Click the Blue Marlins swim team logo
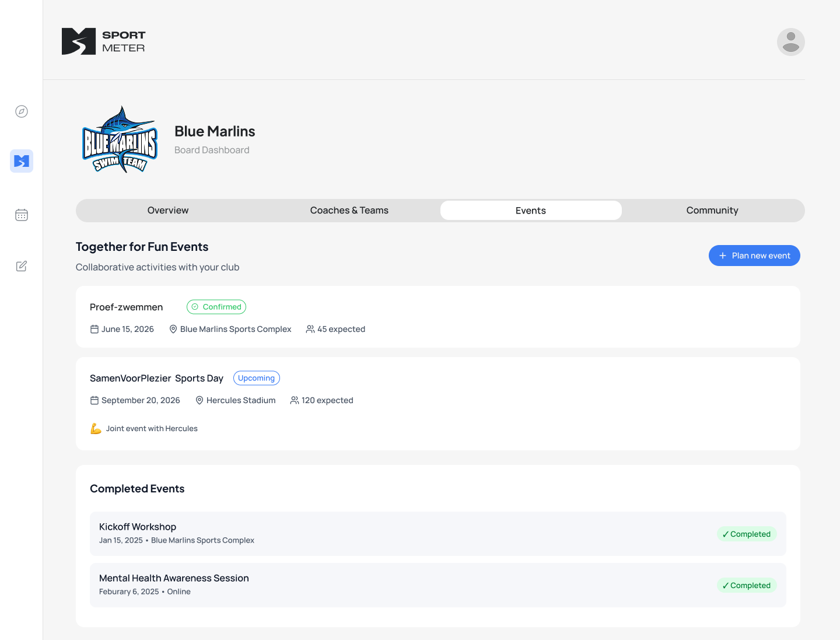This screenshot has width=840, height=640. coord(120,140)
